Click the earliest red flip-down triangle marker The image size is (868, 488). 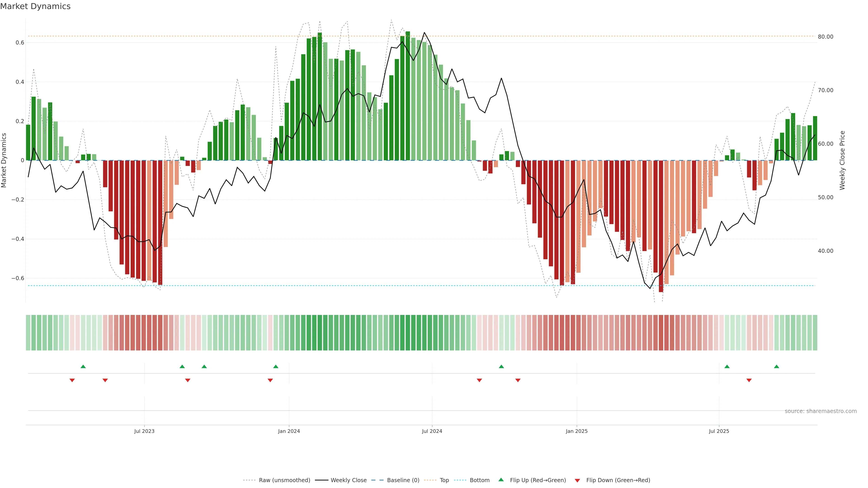(72, 380)
